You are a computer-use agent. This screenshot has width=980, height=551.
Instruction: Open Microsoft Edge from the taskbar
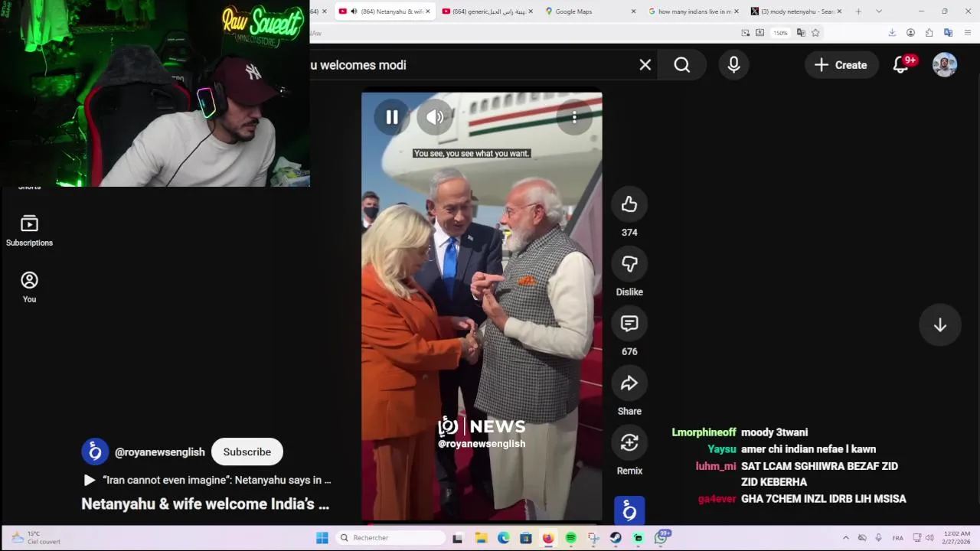point(503,538)
